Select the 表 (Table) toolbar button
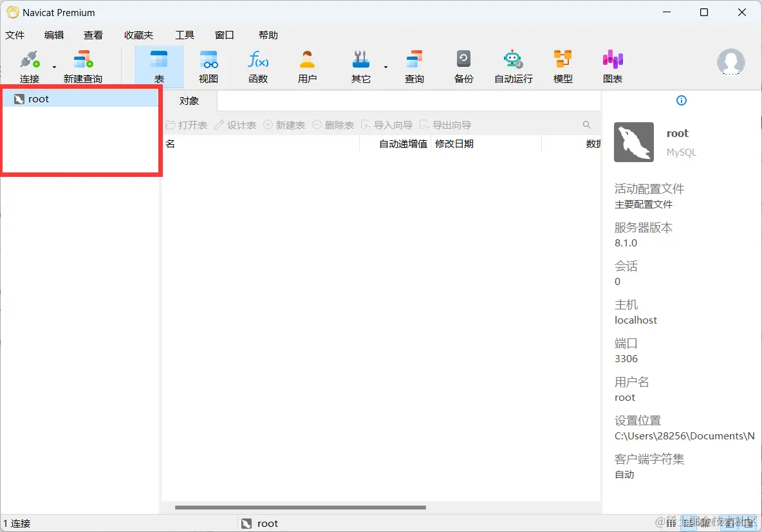The image size is (762, 532). pos(159,66)
